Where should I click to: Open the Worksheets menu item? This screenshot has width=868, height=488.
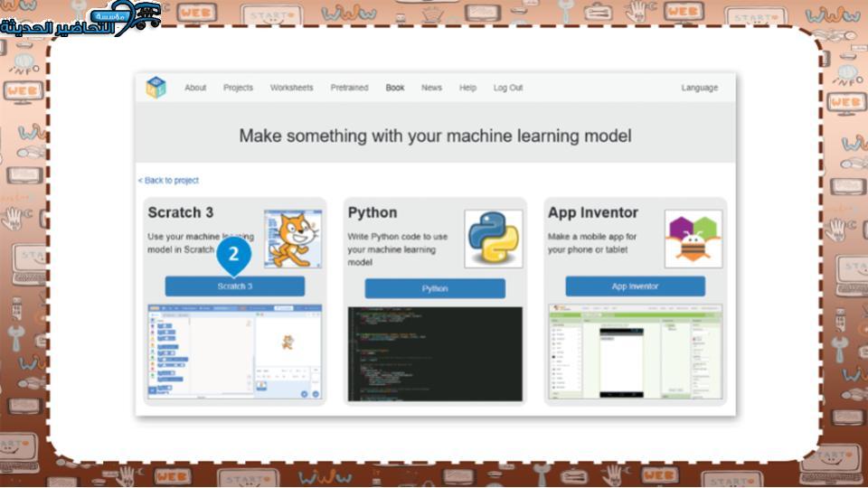[292, 88]
